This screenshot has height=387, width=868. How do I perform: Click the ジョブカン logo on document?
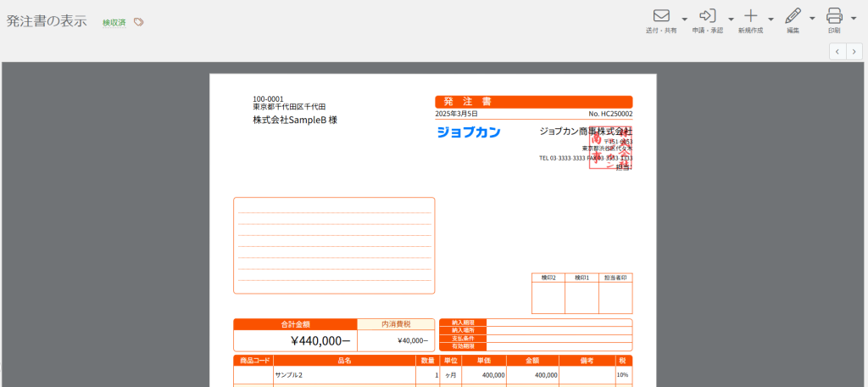(468, 132)
